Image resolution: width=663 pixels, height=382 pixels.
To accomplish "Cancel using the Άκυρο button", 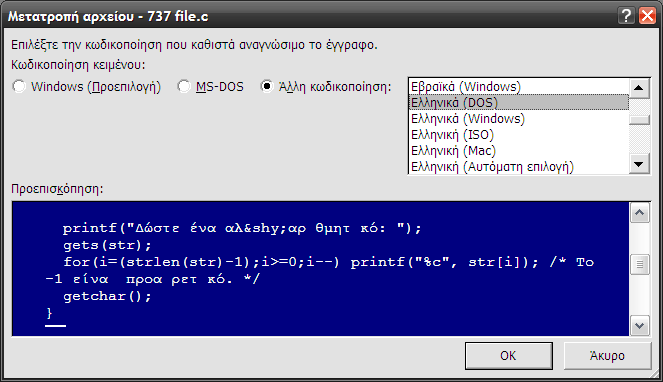I will (x=607, y=356).
